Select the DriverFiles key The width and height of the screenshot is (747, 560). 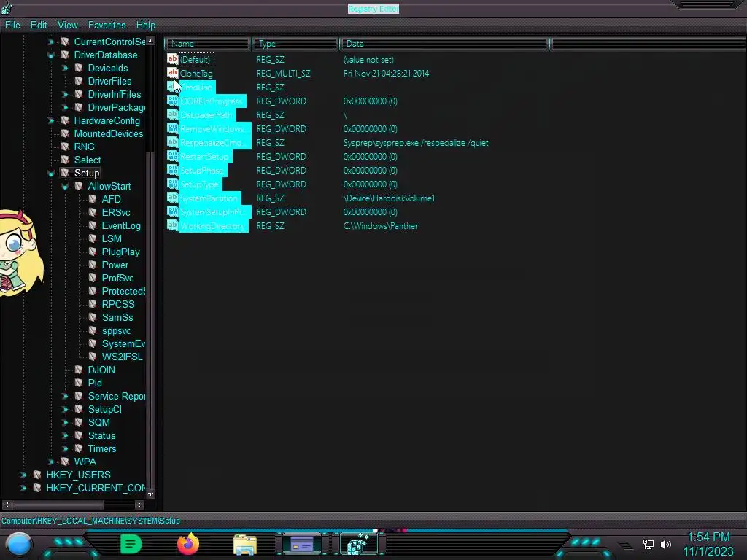[109, 81]
